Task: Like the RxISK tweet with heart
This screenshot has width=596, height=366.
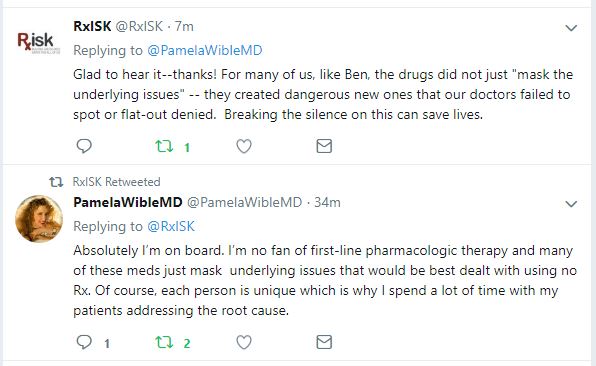Action: coord(244,146)
